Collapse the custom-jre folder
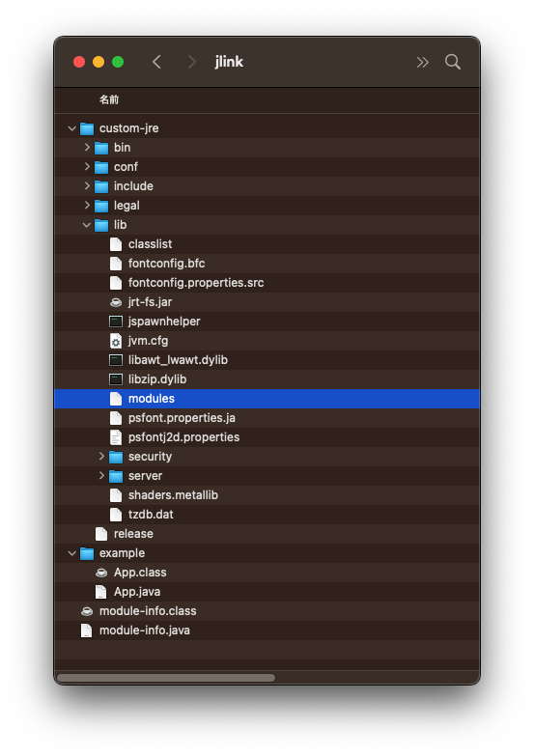 tap(71, 128)
